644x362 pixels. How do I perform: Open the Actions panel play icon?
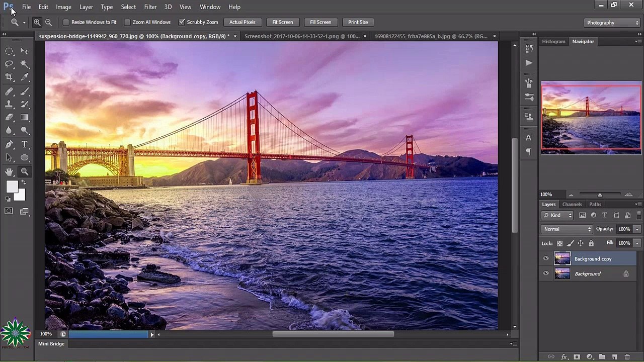coord(529,63)
